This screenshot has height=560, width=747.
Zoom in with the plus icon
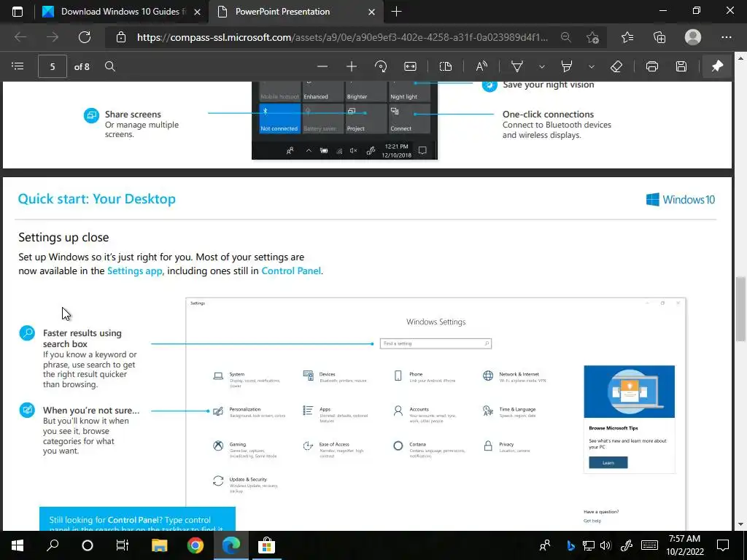pyautogui.click(x=352, y=66)
